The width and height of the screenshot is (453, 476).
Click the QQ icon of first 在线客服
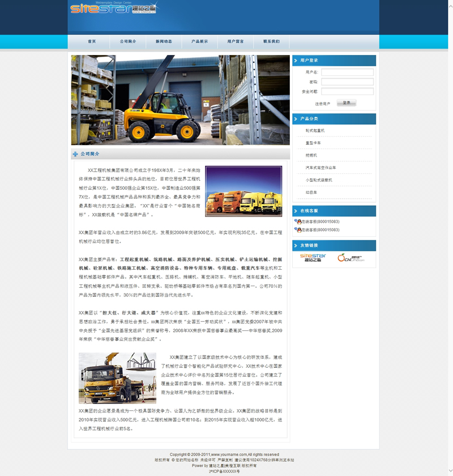[x=298, y=222]
